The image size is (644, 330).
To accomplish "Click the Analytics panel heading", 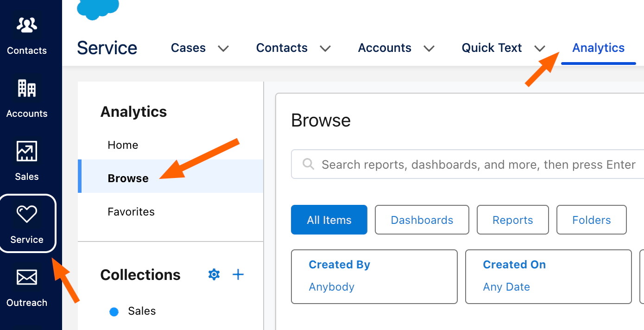I will pos(133,112).
